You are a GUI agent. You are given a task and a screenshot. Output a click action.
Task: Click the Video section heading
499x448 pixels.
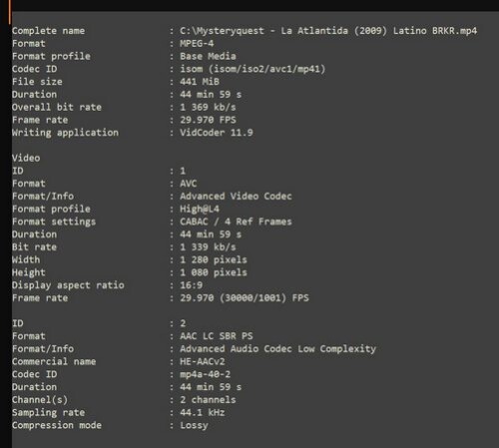coord(26,158)
